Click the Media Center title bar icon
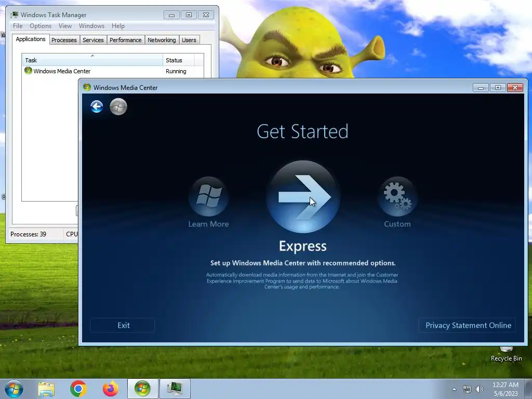532x399 pixels. [87, 87]
